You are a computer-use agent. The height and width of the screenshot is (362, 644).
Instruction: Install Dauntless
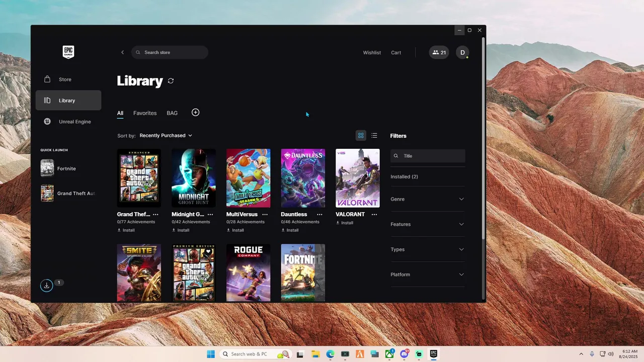point(290,230)
